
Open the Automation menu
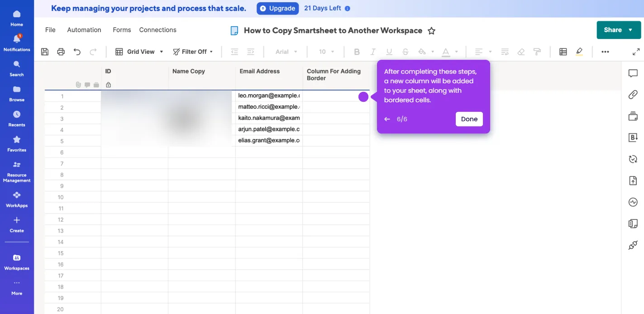coord(84,30)
